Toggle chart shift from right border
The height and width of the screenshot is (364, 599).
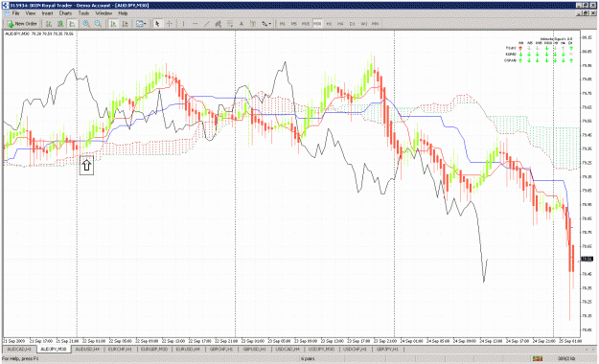click(x=125, y=24)
